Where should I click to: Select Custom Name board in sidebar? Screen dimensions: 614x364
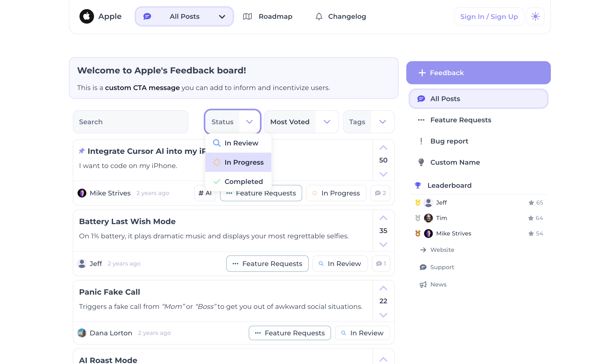click(x=478, y=162)
